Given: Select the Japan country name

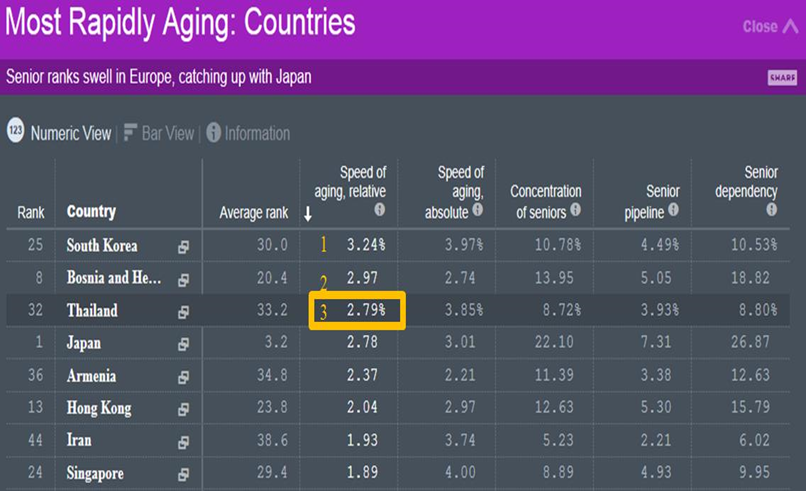Looking at the screenshot, I should (x=83, y=343).
